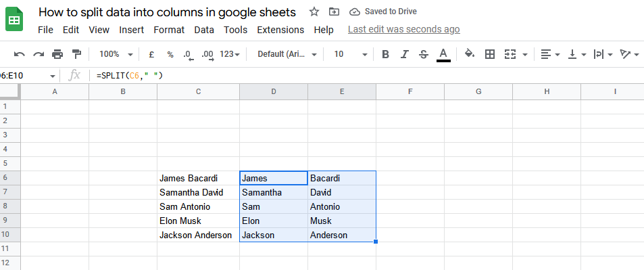
Task: Toggle italic formatting
Action: coord(405,54)
